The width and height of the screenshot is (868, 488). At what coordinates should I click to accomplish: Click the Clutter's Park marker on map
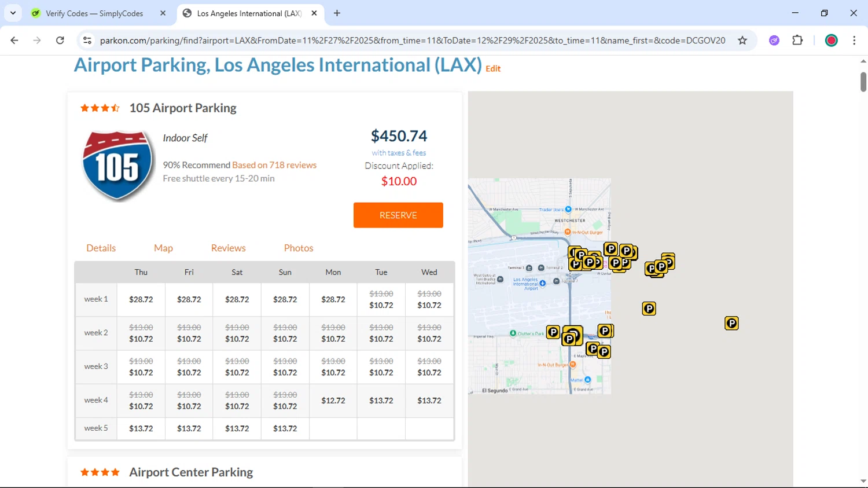[x=513, y=333]
